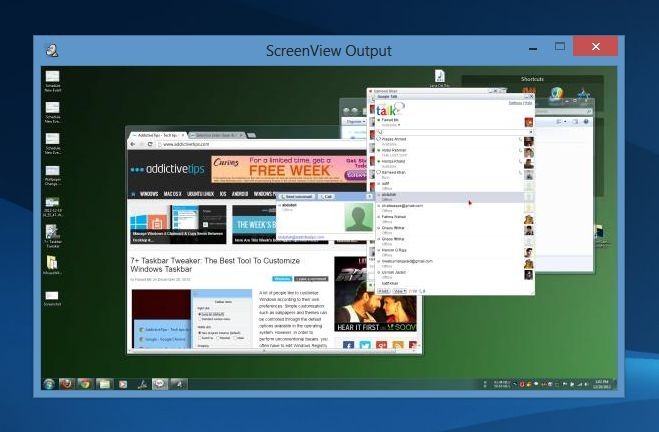Switch to the AddictiveTips Chrome tab

pyautogui.click(x=158, y=135)
